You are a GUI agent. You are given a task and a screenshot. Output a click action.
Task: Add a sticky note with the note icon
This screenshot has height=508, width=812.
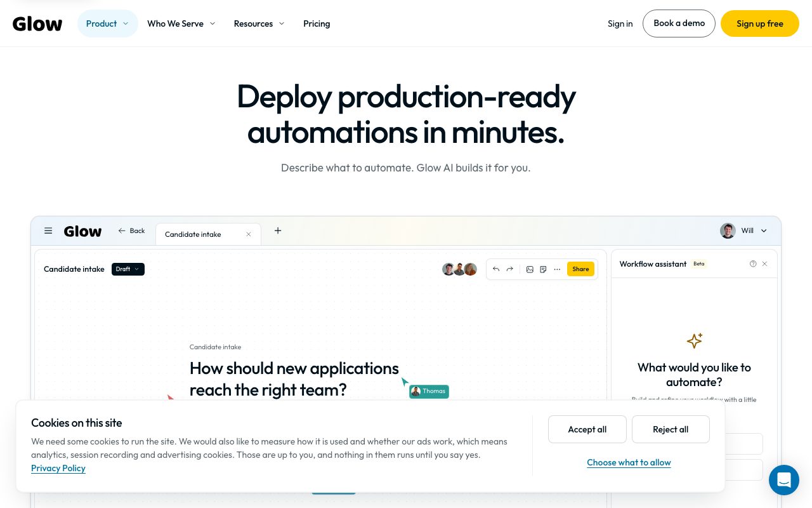pyautogui.click(x=543, y=269)
